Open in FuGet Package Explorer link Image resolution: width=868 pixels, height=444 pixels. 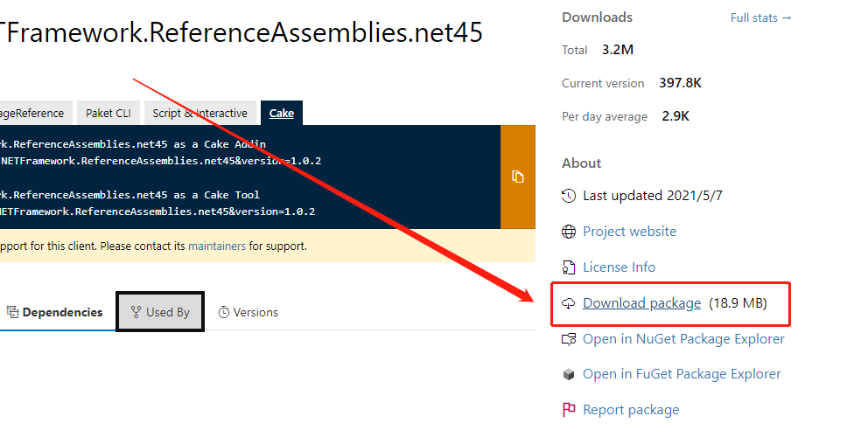pos(682,374)
